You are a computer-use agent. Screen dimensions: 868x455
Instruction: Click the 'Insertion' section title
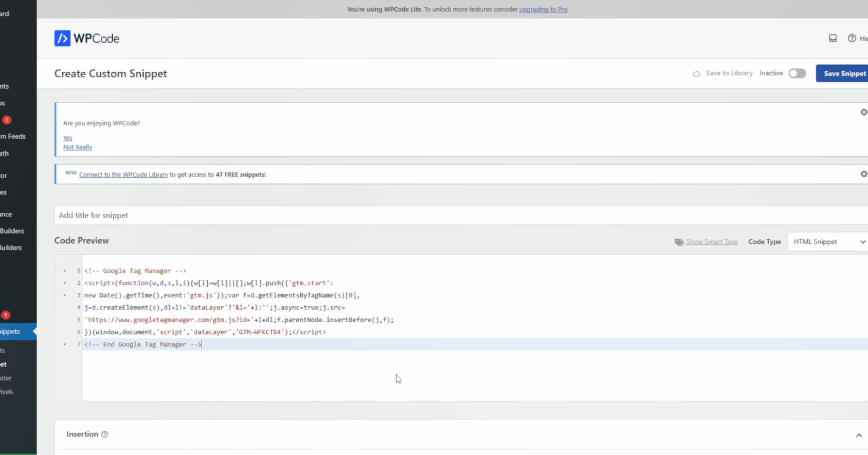(x=82, y=434)
